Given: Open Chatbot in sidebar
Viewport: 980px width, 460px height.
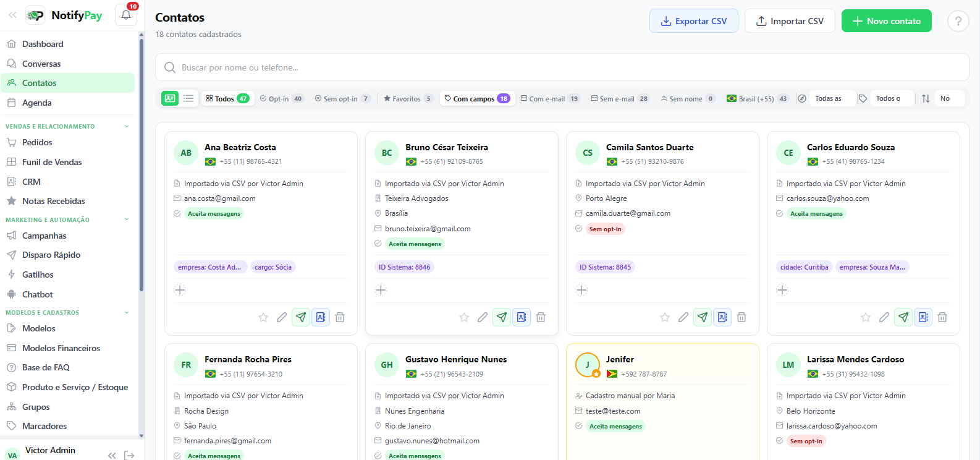Looking at the screenshot, I should coord(68,294).
